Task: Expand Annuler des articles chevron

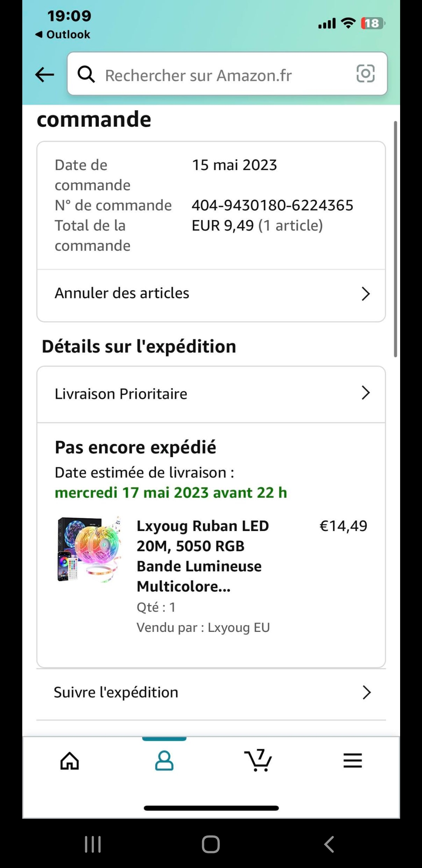Action: pyautogui.click(x=365, y=294)
